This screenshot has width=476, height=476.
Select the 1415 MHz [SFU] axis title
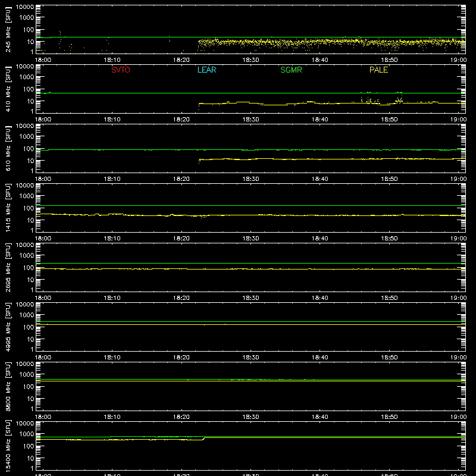tap(8, 208)
